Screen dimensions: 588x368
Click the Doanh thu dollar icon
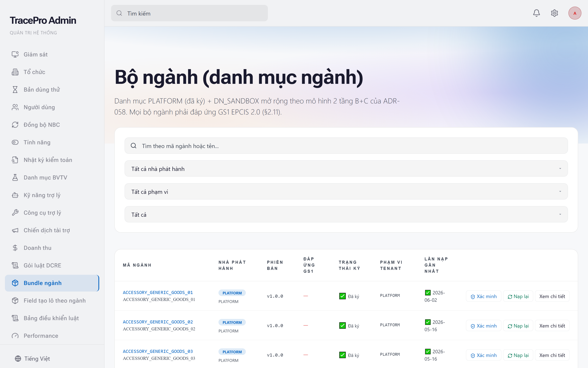point(15,248)
